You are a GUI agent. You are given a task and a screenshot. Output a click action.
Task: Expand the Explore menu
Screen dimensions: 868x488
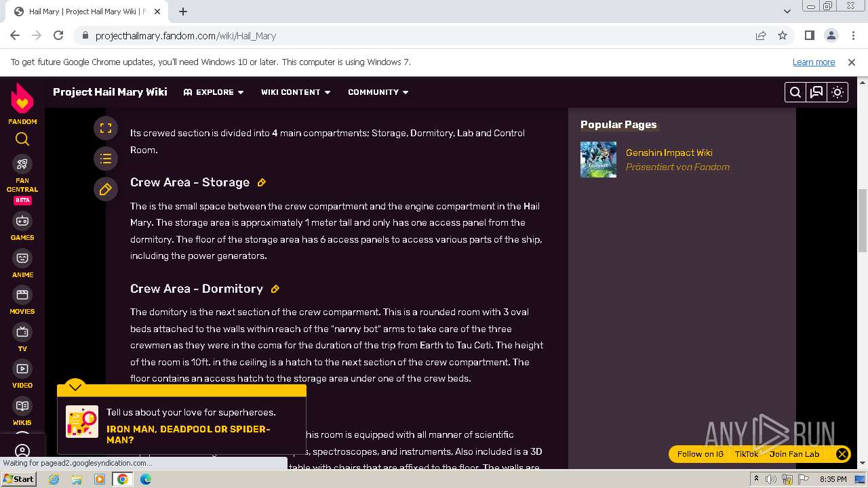(x=214, y=92)
